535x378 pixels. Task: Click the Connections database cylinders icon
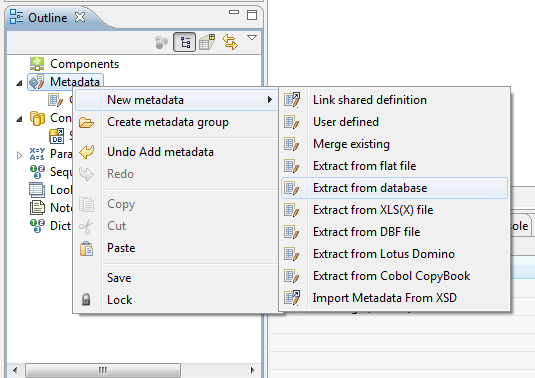(37, 118)
